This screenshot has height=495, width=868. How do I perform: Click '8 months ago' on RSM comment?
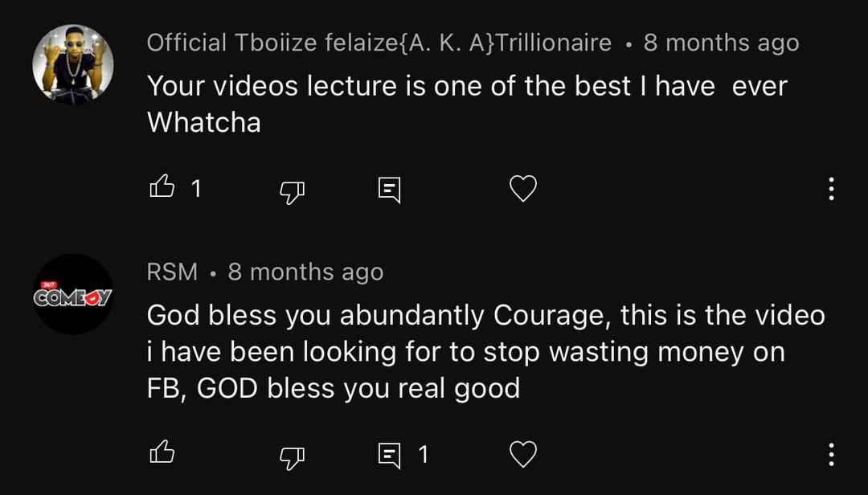coord(305,272)
